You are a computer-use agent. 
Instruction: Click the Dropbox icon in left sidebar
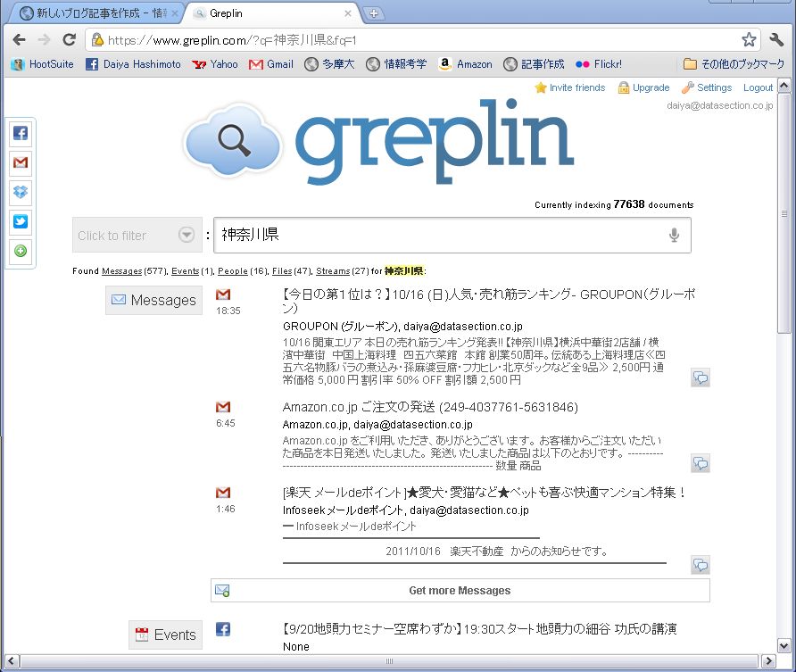click(21, 192)
